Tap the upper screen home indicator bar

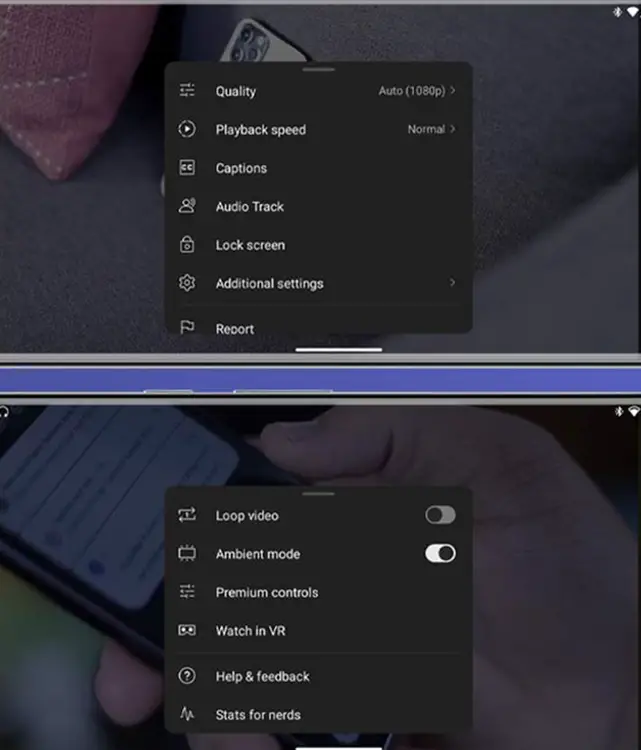[x=339, y=350]
